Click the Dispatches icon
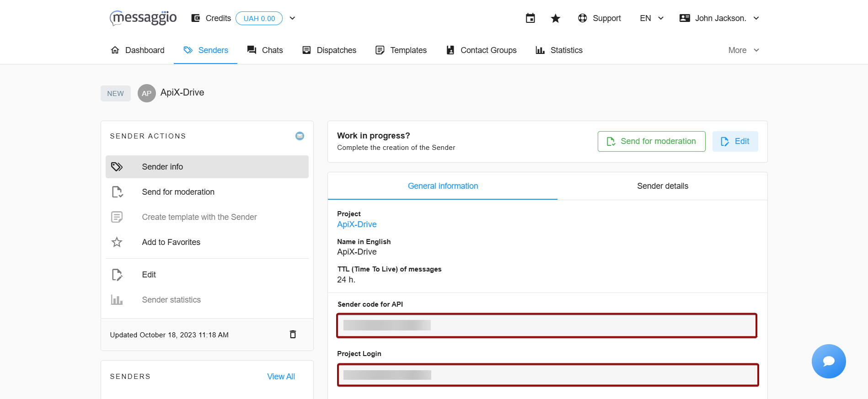 (307, 50)
